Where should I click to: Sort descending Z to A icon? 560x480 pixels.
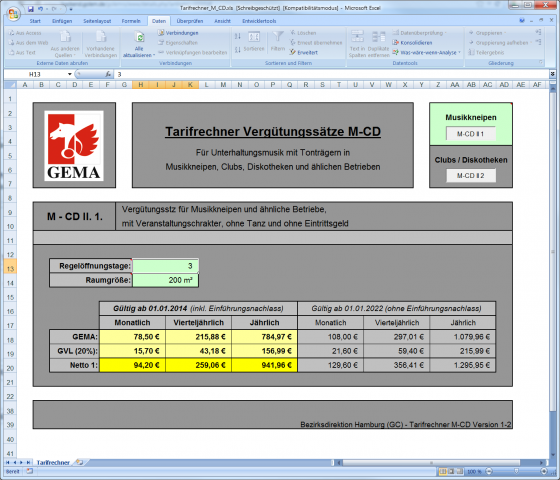(238, 50)
